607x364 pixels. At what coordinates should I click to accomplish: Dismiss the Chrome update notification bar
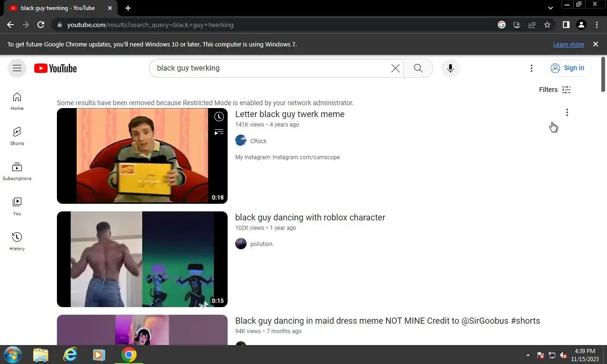pos(596,44)
